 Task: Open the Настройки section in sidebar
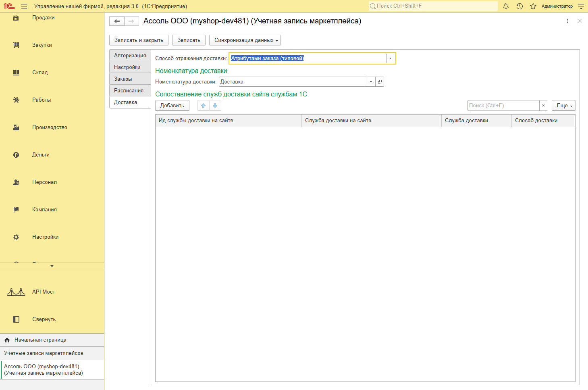[x=45, y=237]
